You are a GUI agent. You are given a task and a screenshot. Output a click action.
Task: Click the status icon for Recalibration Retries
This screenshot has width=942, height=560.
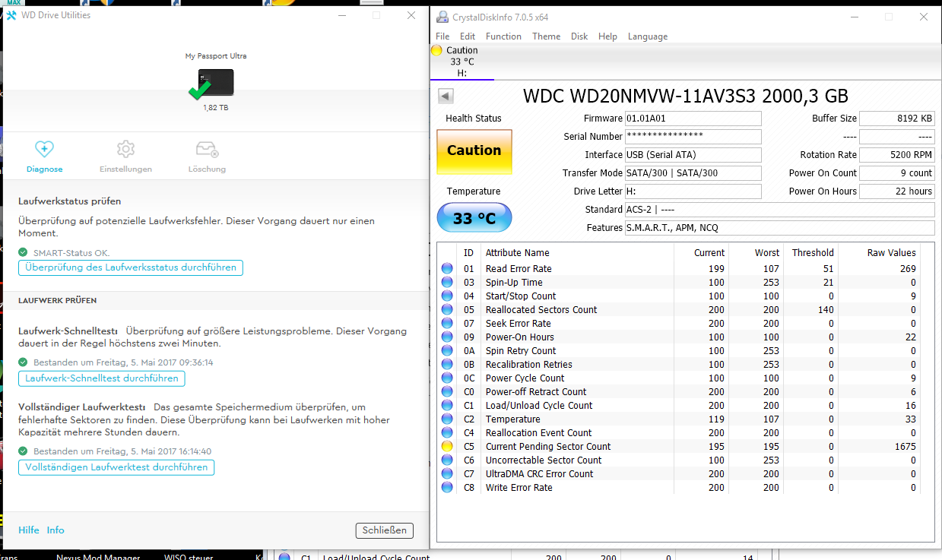(447, 364)
